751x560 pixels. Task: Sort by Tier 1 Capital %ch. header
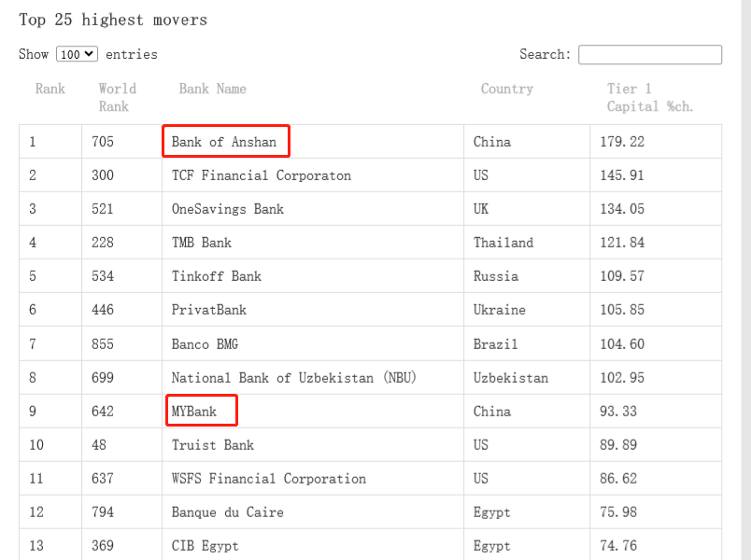pos(650,97)
